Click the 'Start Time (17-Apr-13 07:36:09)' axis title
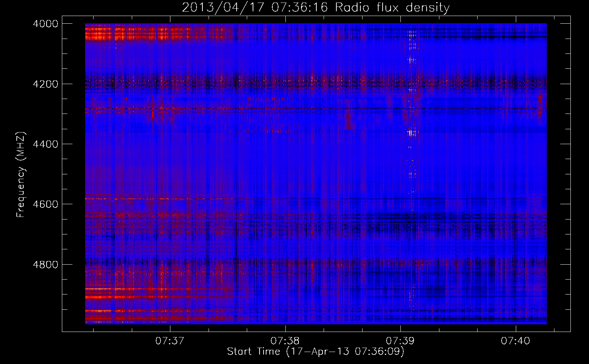Image resolution: width=589 pixels, height=364 pixels. 316,352
